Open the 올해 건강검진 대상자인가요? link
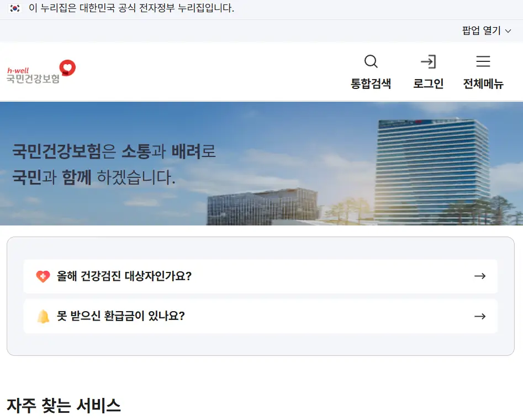The width and height of the screenshot is (523, 420). [x=260, y=276]
